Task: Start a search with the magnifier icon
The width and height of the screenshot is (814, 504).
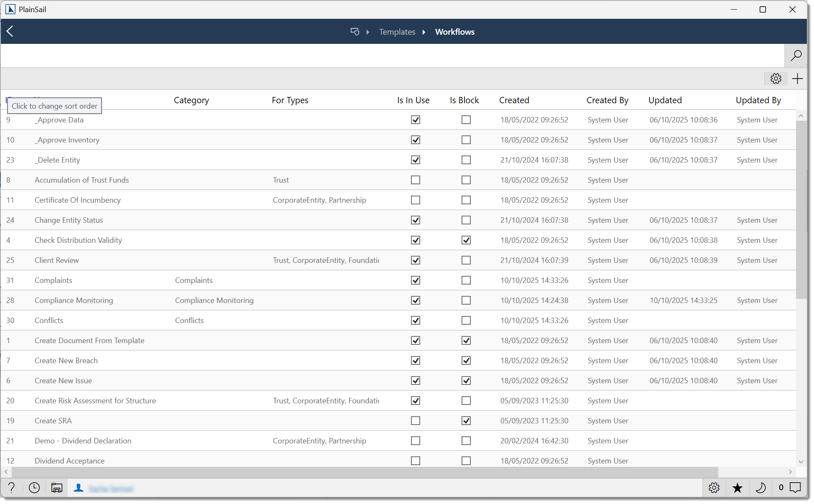Action: [x=796, y=56]
